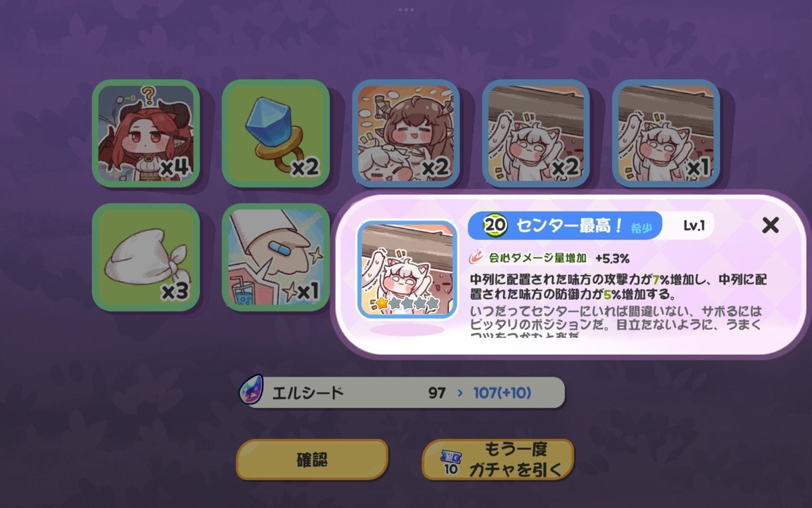
Task: Tap the センター最高! title banner
Action: tap(564, 226)
